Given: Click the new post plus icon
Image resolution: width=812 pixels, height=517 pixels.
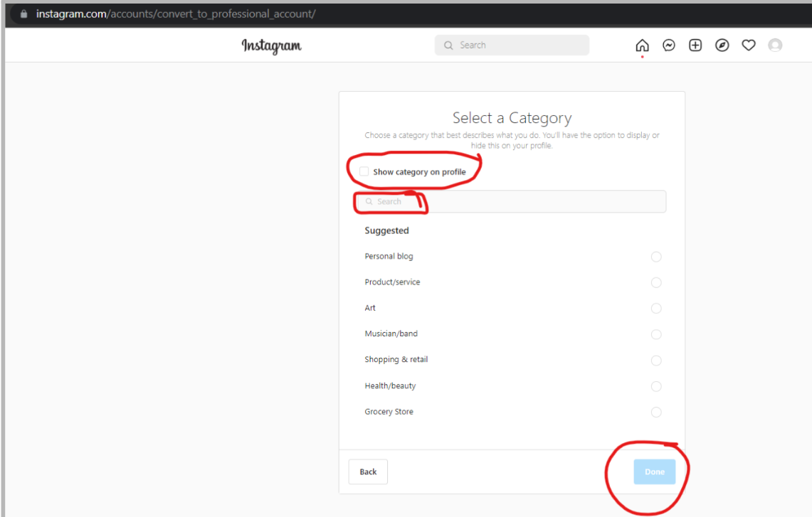Looking at the screenshot, I should (695, 46).
